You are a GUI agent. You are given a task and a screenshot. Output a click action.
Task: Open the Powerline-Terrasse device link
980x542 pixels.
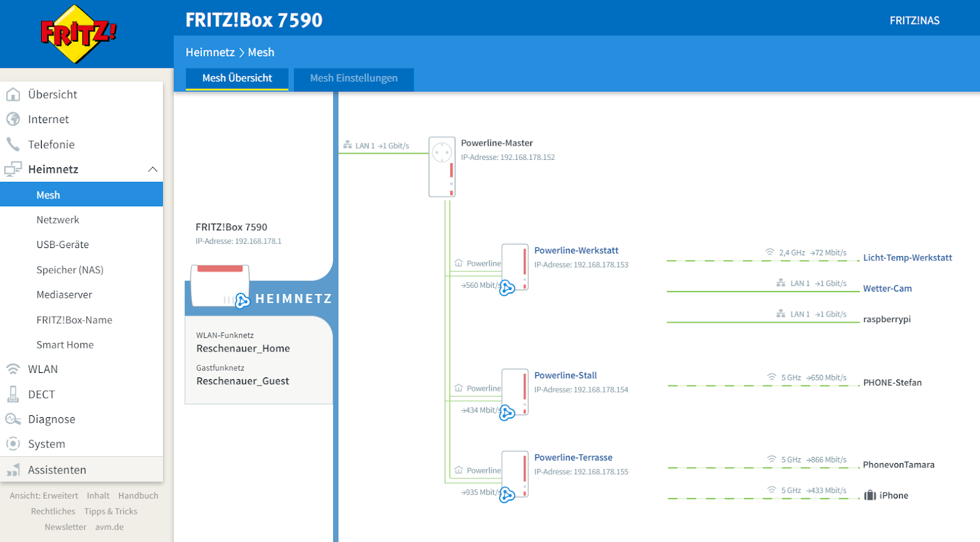[x=573, y=457]
